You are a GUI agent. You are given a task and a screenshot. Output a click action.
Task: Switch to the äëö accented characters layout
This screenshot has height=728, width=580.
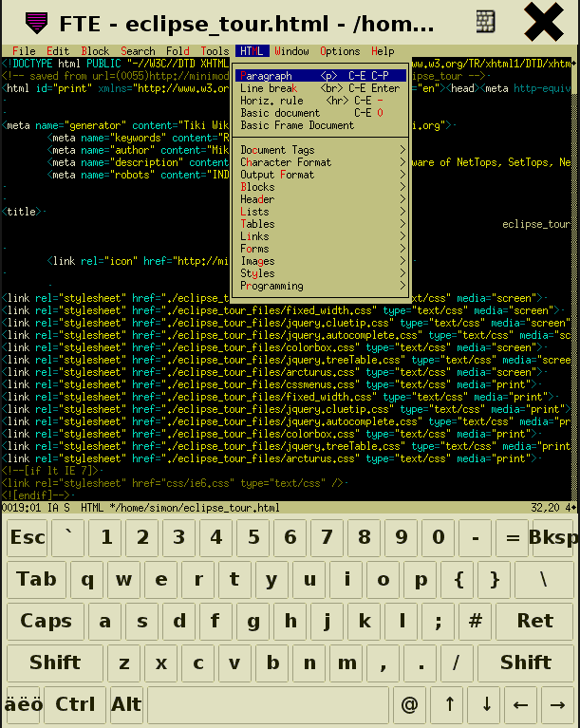click(24, 704)
